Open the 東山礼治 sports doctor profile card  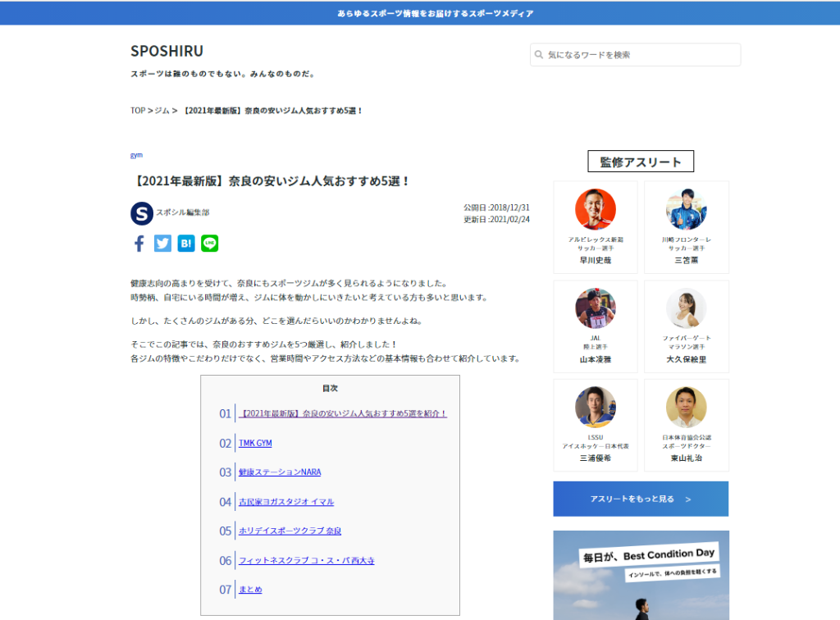pos(687,425)
